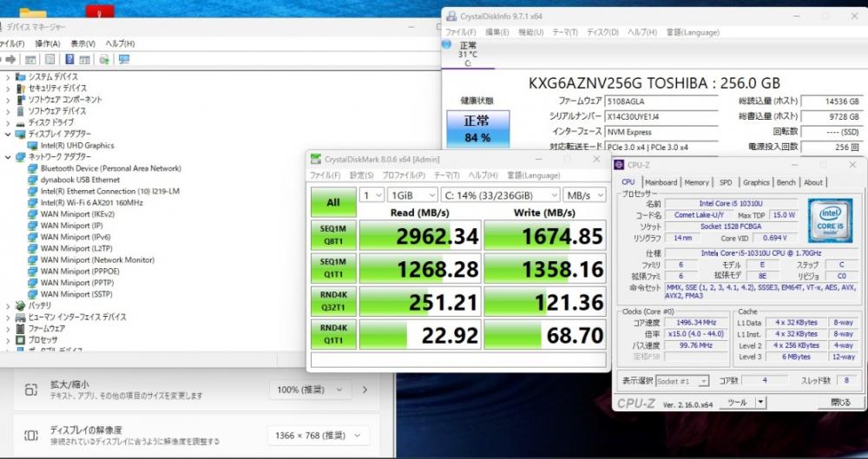
Task: Open the 1GiB test size dropdown
Action: (412, 195)
